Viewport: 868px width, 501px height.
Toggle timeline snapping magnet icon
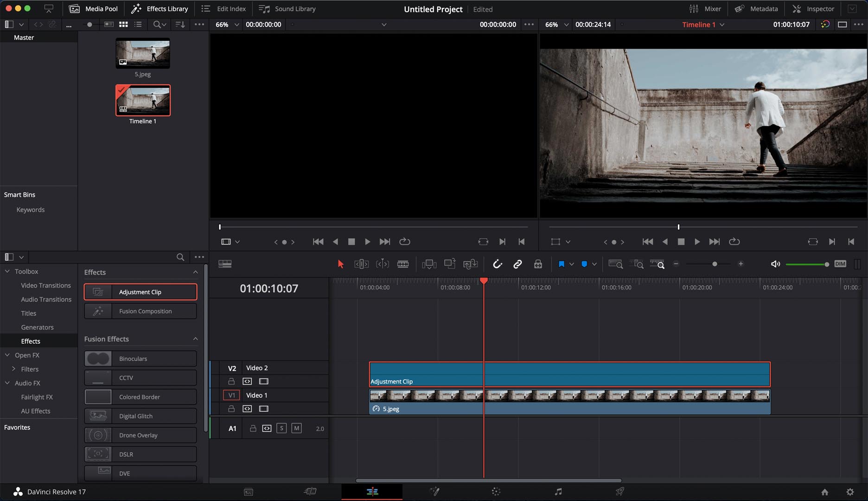[497, 264]
